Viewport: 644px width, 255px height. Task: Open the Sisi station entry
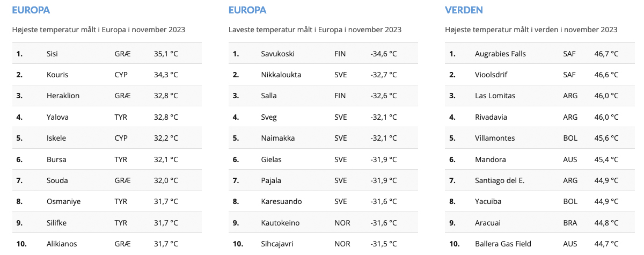[x=52, y=54]
